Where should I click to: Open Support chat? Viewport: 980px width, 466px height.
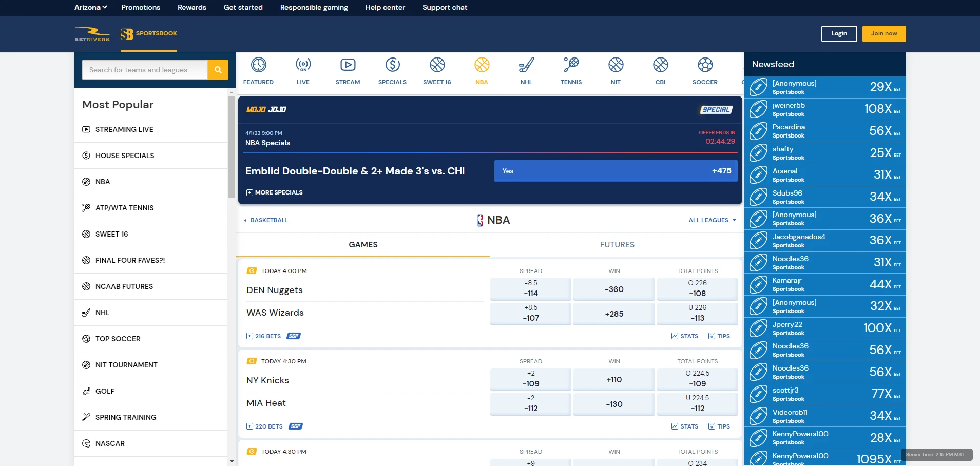point(445,7)
